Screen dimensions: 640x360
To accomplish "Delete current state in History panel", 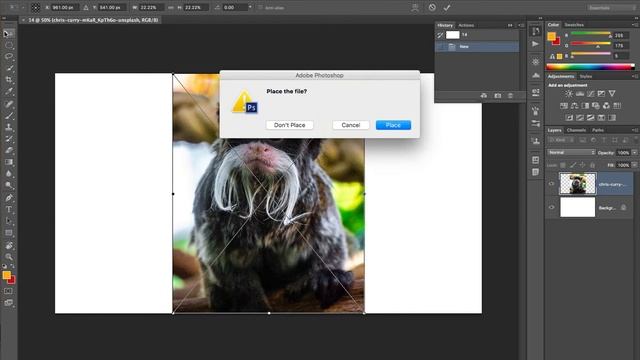I will pyautogui.click(x=510, y=96).
